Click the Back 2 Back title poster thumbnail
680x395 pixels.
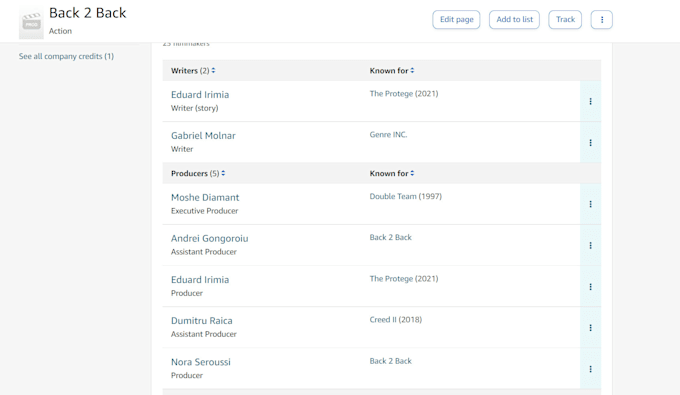tap(31, 23)
